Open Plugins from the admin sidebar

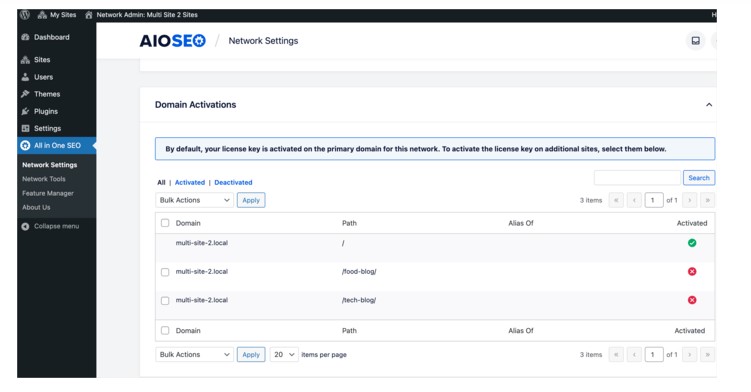tap(46, 111)
